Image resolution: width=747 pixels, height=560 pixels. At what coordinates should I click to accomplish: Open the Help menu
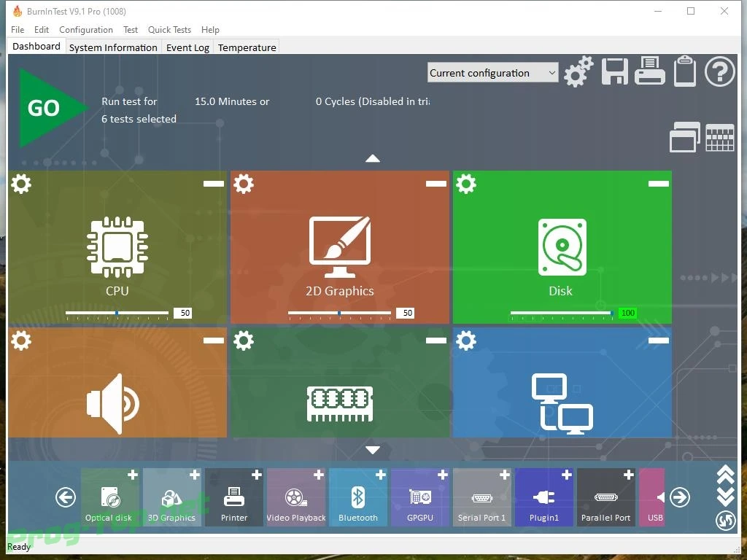(210, 29)
